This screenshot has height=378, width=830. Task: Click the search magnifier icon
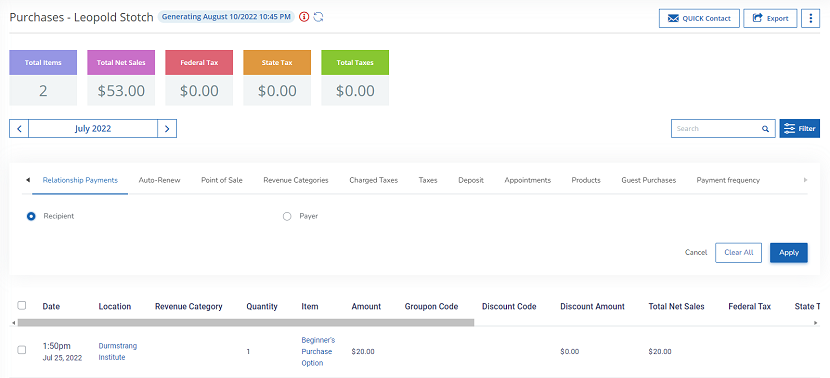[x=765, y=129]
